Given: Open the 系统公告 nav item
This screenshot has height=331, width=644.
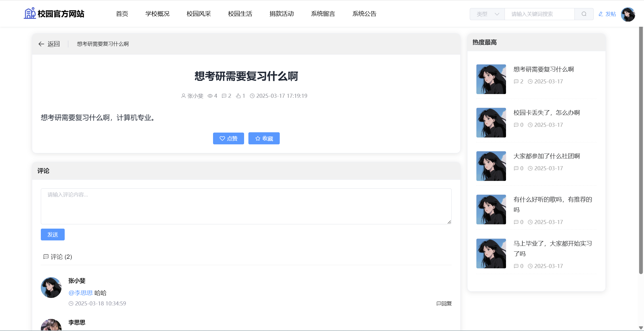Looking at the screenshot, I should pos(364,14).
